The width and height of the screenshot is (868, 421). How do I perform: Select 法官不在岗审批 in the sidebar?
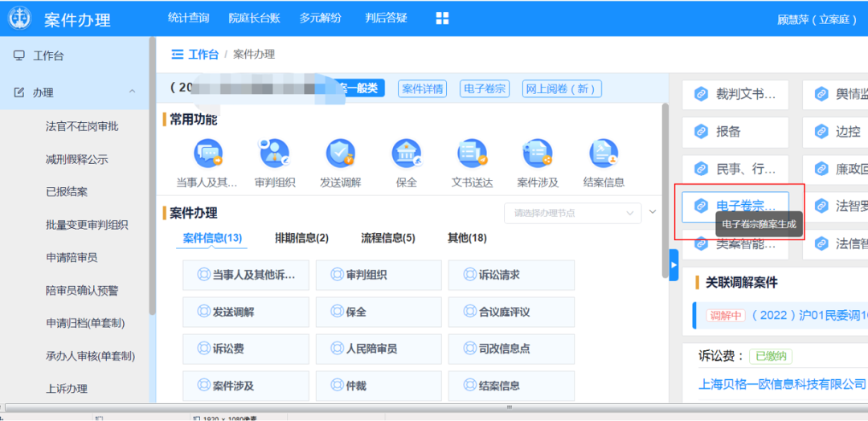click(x=82, y=127)
